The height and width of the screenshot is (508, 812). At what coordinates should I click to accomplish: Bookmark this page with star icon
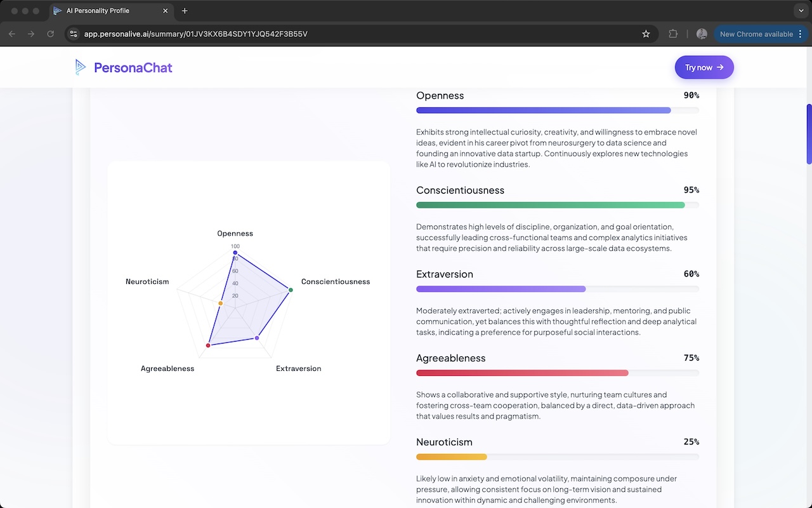click(646, 34)
